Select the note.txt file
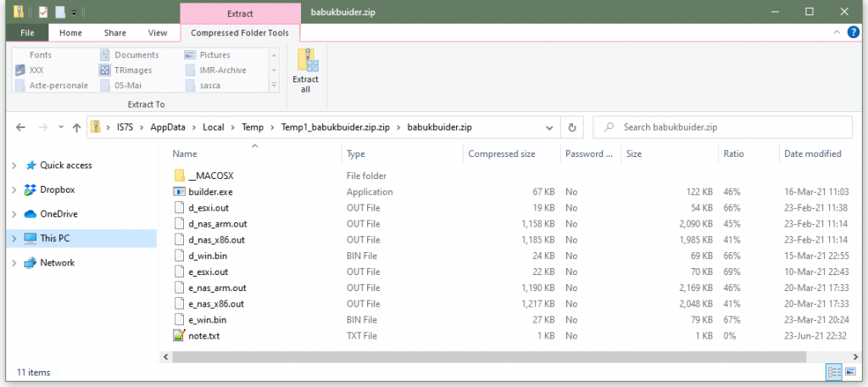This screenshot has width=868, height=387. pos(205,336)
